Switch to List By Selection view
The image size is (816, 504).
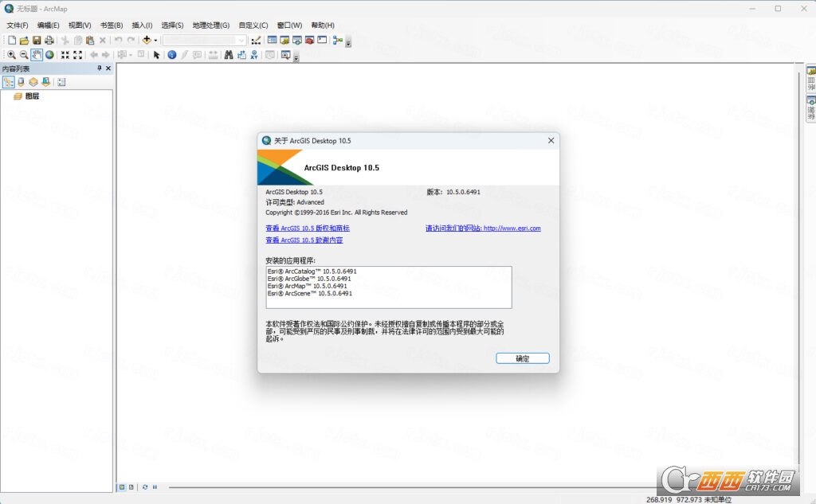point(45,82)
